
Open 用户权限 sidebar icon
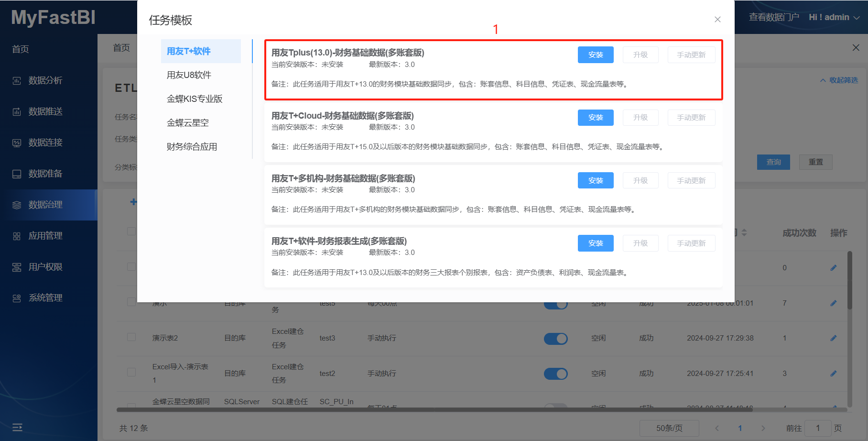coord(17,267)
